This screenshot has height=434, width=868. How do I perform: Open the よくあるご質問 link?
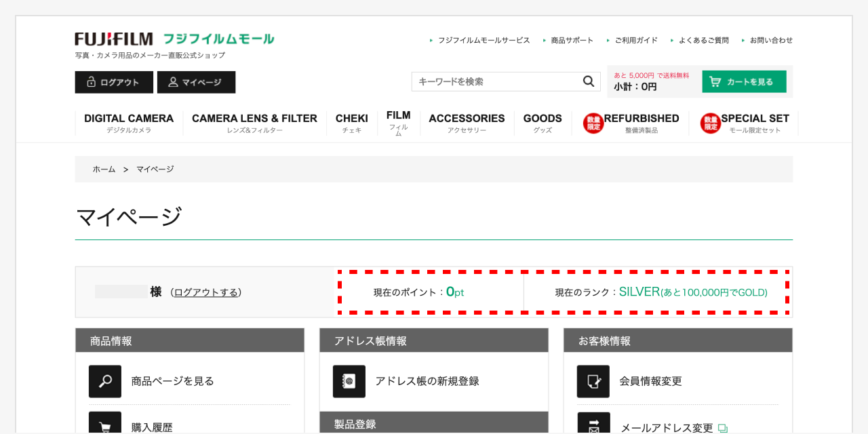[703, 41]
